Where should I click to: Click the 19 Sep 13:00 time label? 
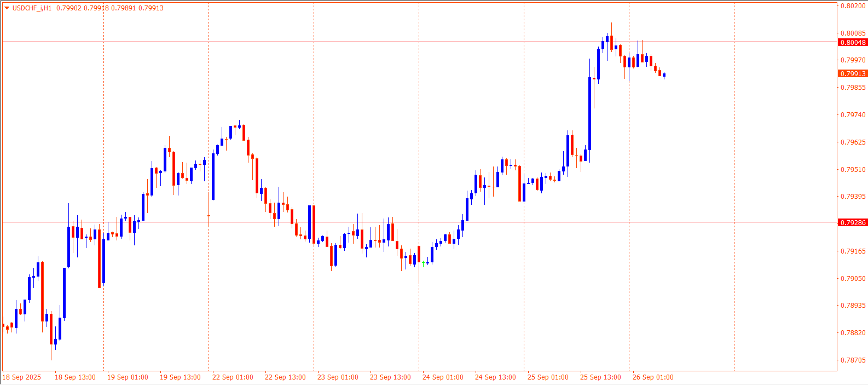click(180, 377)
